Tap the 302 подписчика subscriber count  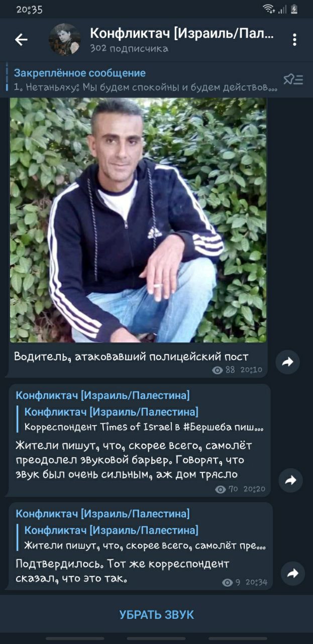129,49
